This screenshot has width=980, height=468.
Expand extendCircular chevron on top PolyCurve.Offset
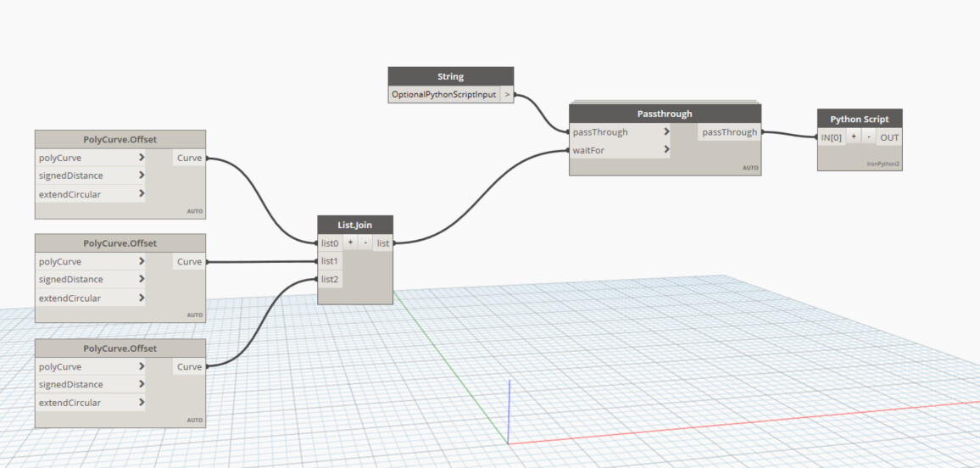142,194
